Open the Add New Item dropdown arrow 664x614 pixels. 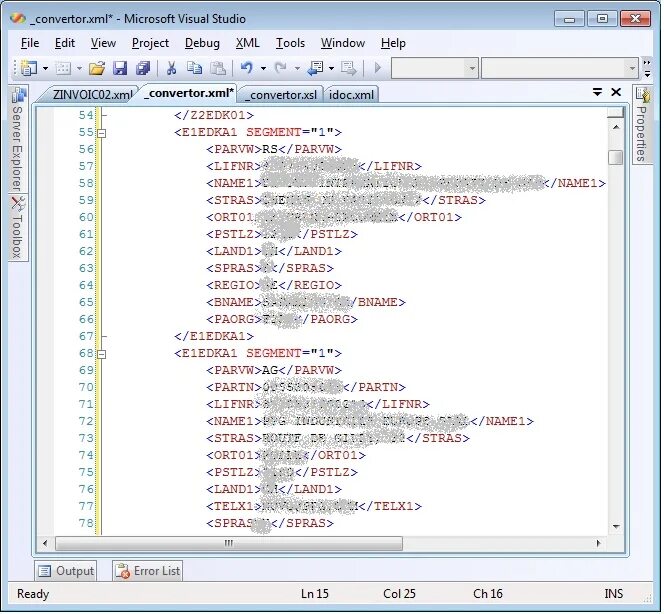[79, 68]
